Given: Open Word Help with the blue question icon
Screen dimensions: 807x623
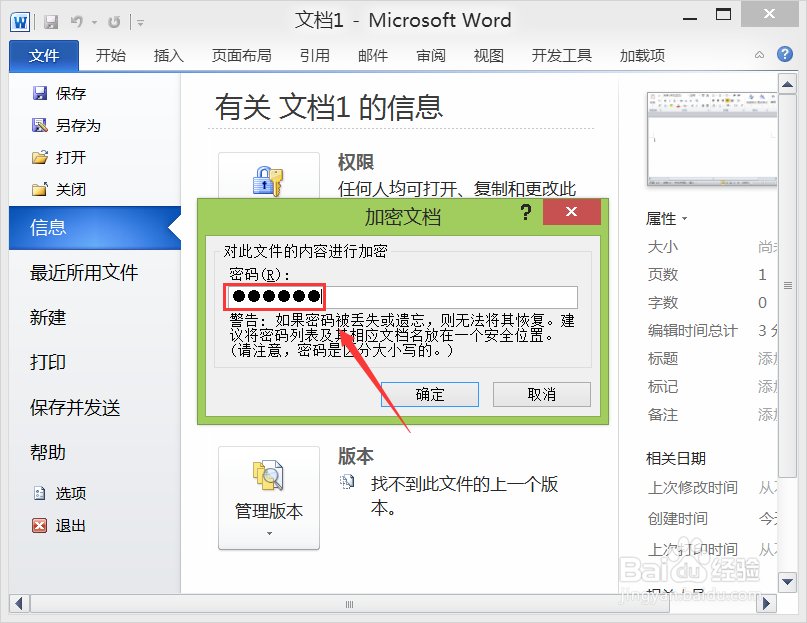Looking at the screenshot, I should (x=785, y=54).
